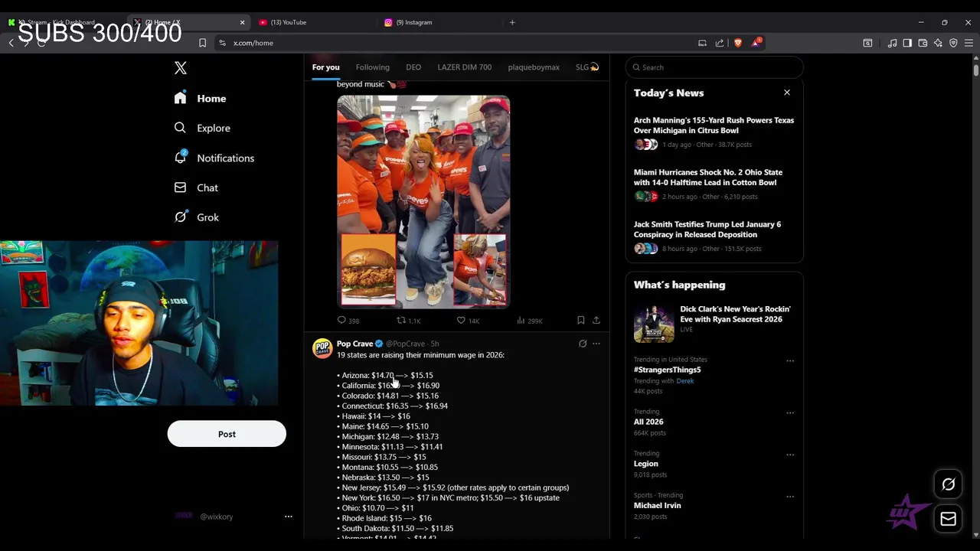Click Grok action on Pop Crave post
980x551 pixels.
point(583,344)
